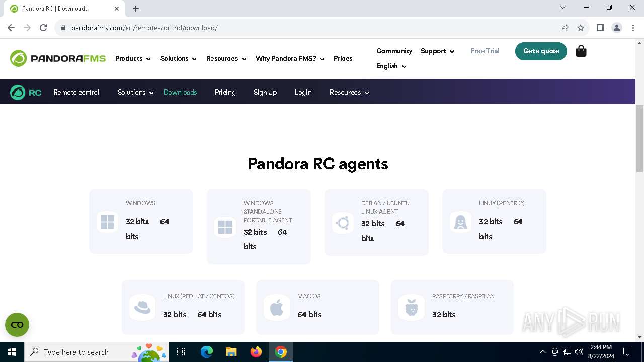Screen dimensions: 644x362
Task: Click the Raspberry / Raspbian icon
Action: coord(412,307)
